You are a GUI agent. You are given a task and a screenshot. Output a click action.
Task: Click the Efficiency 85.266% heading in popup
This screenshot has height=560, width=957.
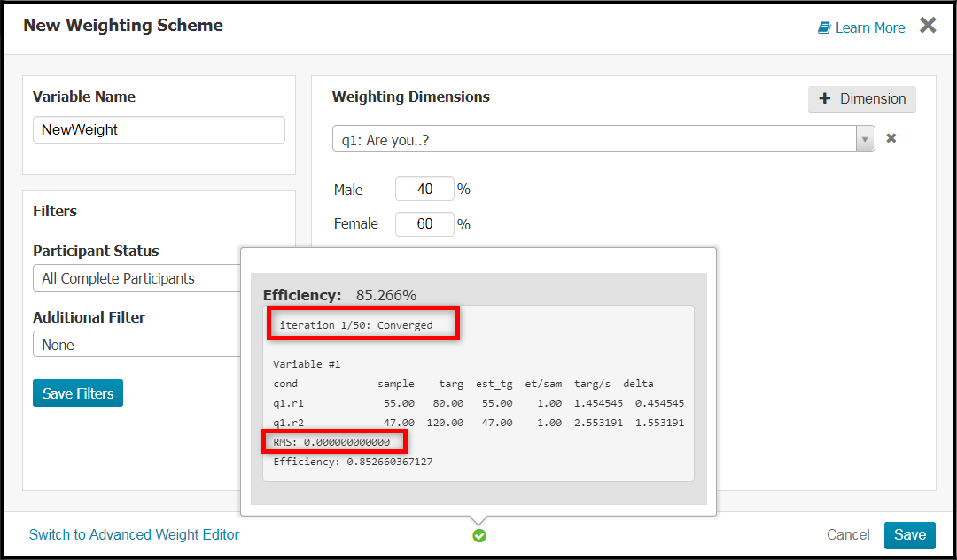(339, 295)
